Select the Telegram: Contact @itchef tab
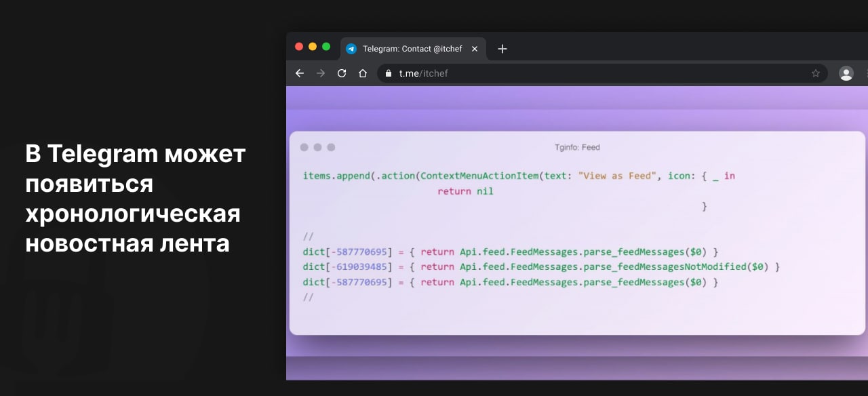The height and width of the screenshot is (396, 868). point(413,49)
